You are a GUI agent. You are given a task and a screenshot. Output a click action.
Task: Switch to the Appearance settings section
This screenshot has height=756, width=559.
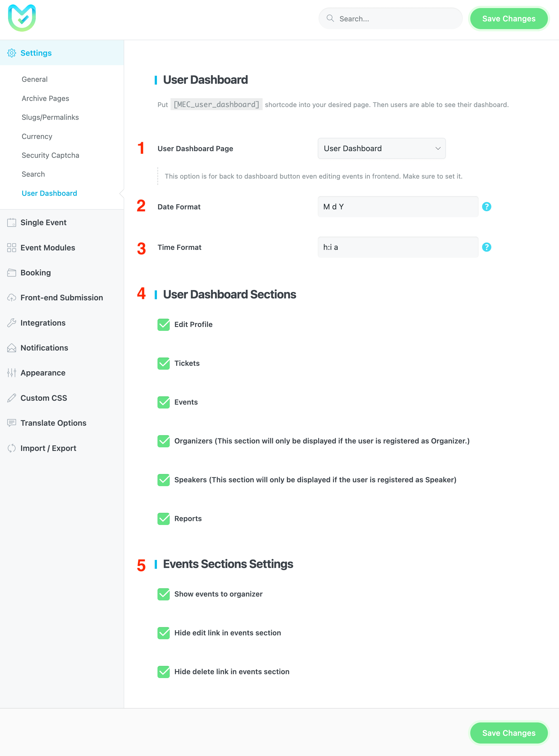(43, 372)
